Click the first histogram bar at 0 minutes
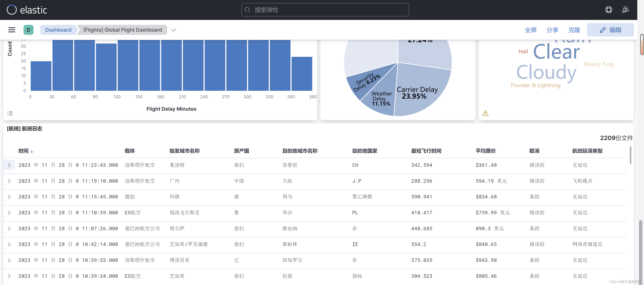Image resolution: width=644 pixels, height=285 pixels. click(41, 76)
